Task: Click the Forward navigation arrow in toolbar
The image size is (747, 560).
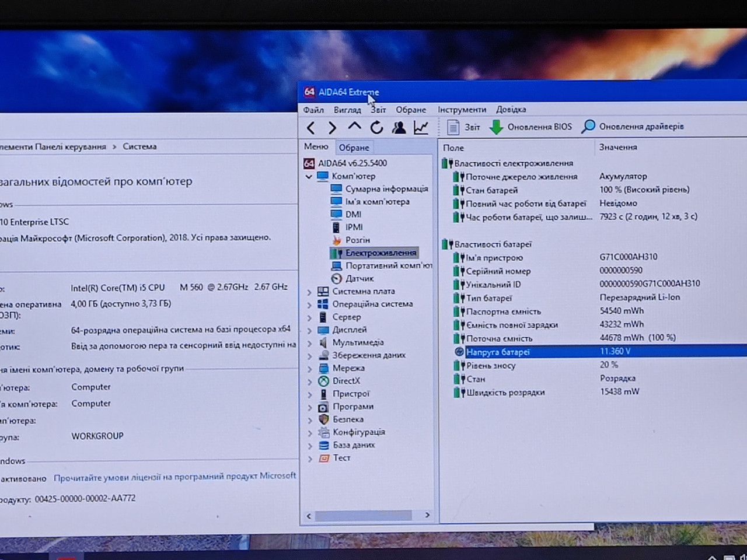Action: pyautogui.click(x=332, y=128)
